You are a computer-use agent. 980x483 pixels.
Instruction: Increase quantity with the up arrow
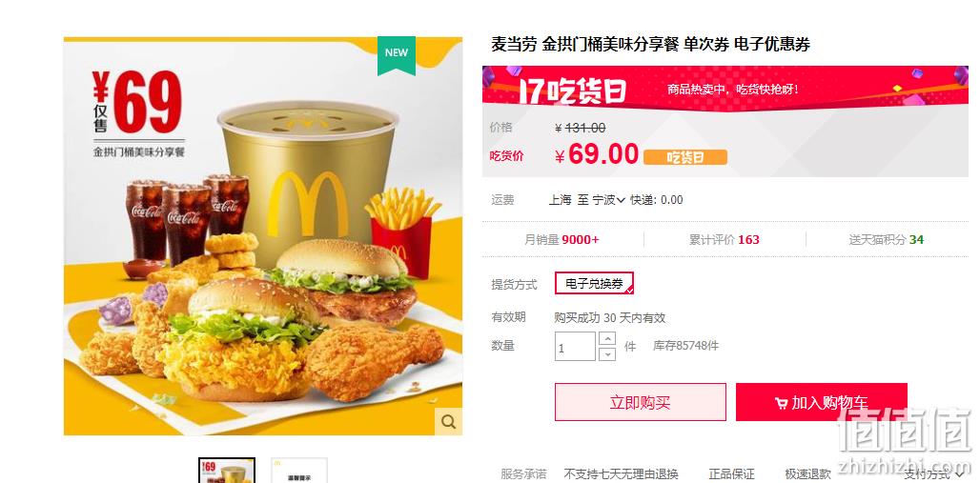tap(607, 338)
